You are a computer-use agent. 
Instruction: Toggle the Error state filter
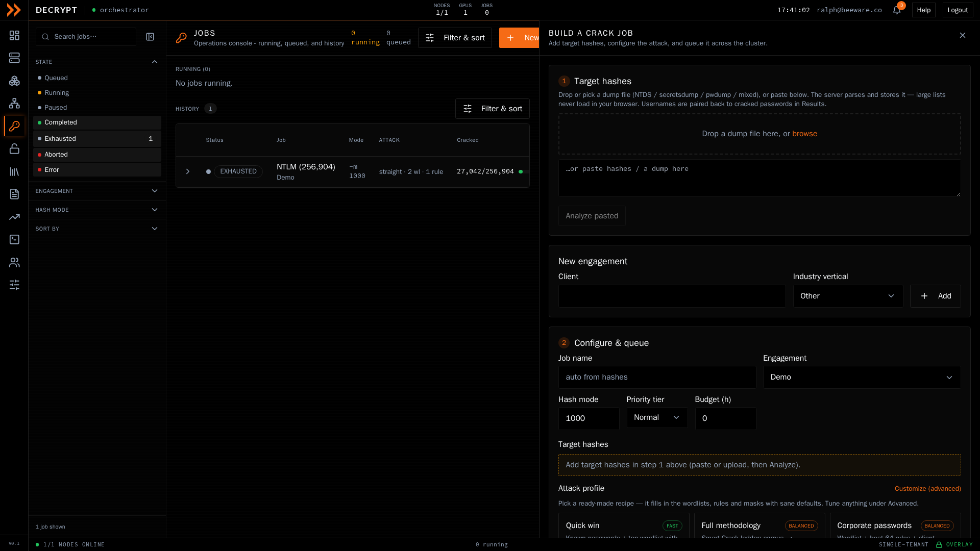97,170
